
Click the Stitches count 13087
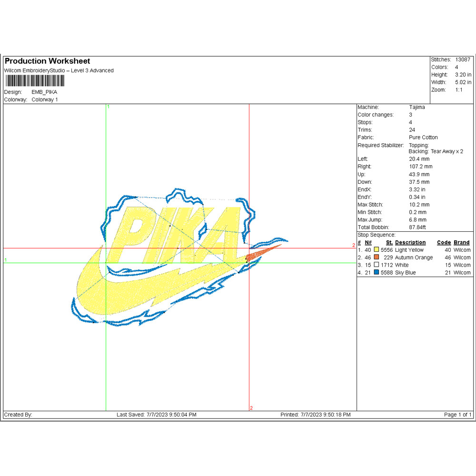pyautogui.click(x=462, y=59)
